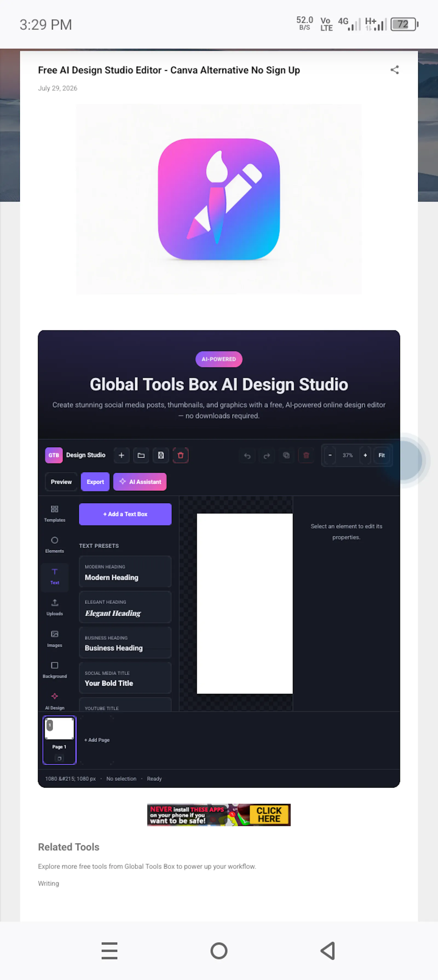The image size is (438, 980).
Task: Click the July 29, 2026 date
Action: click(x=57, y=88)
